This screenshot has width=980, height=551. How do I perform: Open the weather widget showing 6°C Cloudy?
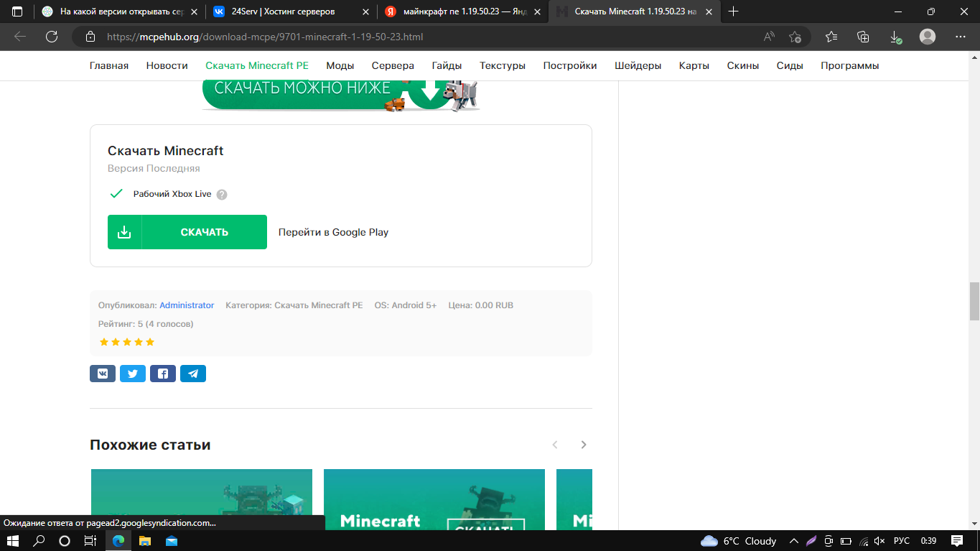click(739, 541)
